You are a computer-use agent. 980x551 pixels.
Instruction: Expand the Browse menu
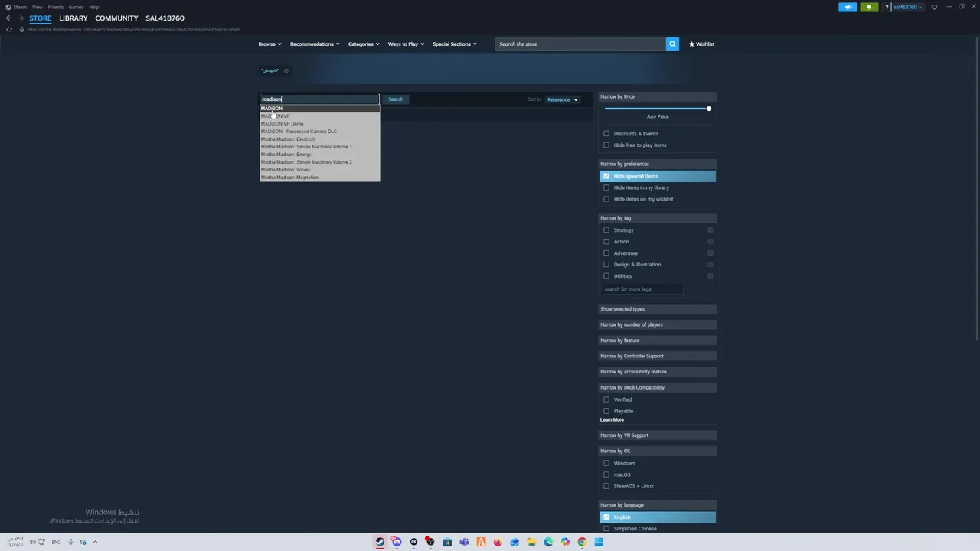269,44
